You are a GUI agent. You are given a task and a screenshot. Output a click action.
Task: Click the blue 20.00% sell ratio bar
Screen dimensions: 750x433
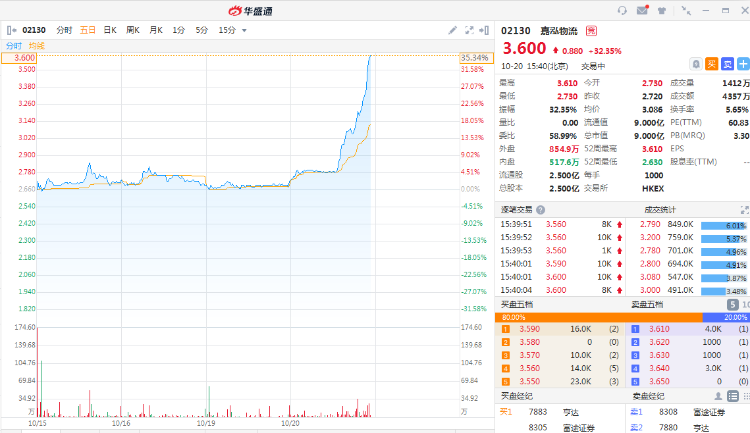coord(726,317)
